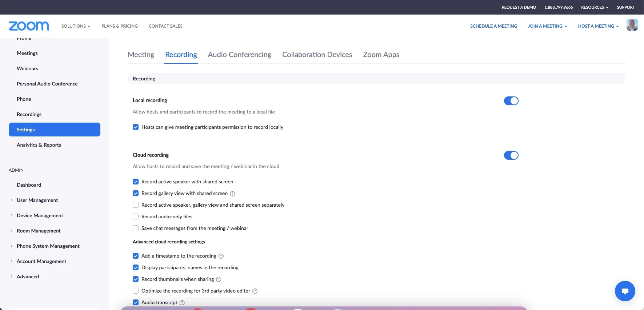
Task: Select the Recording tab
Action: (x=181, y=55)
